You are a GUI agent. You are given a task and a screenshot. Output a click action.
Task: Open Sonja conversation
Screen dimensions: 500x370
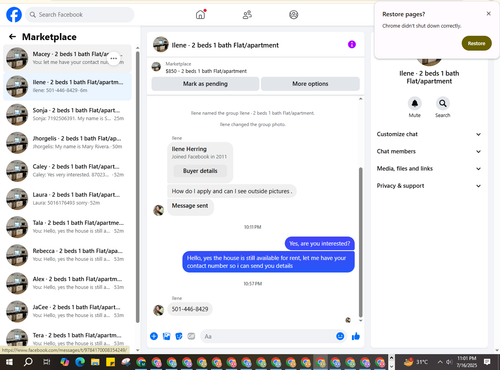point(67,114)
